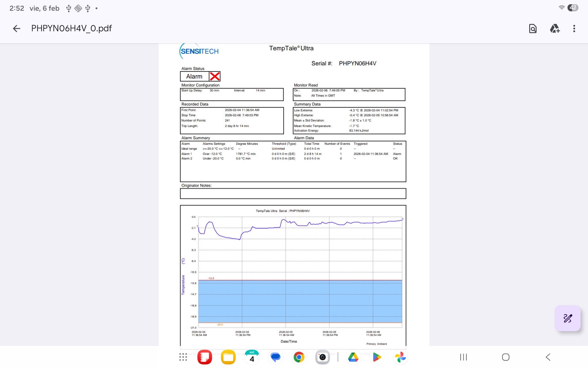The width and height of the screenshot is (588, 368).
Task: Open the app drawer grid icon
Action: coord(183,357)
